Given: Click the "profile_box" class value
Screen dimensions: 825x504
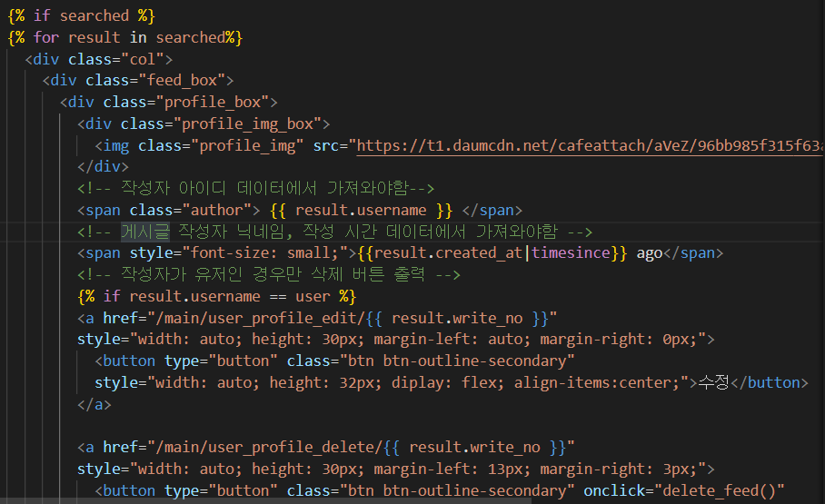Looking at the screenshot, I should point(213,102).
